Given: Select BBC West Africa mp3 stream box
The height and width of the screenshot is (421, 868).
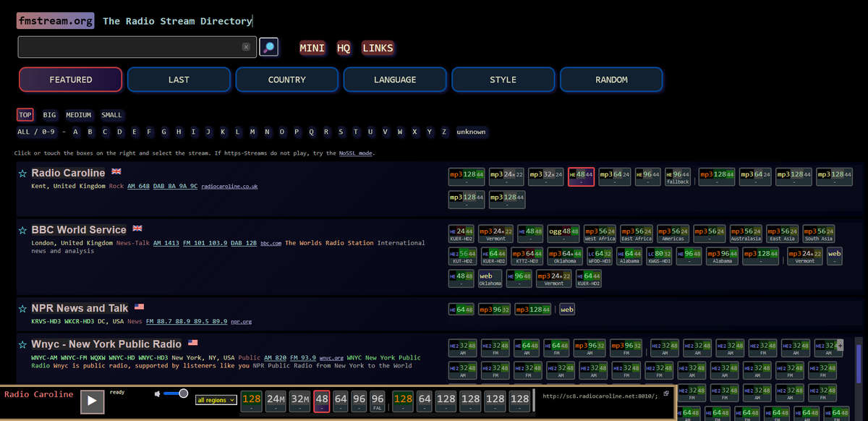Looking at the screenshot, I should click(x=600, y=234).
